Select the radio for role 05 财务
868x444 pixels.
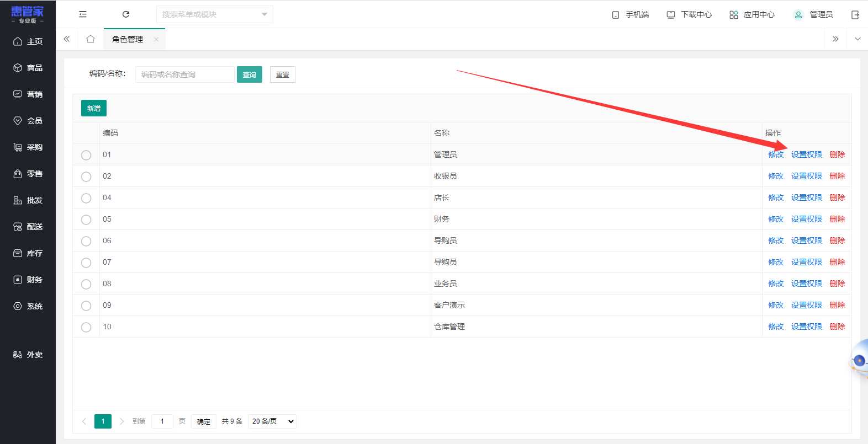click(86, 220)
